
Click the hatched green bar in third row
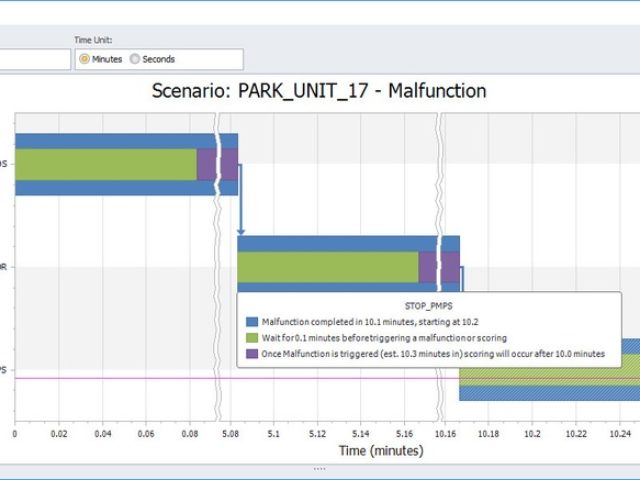coord(549,376)
